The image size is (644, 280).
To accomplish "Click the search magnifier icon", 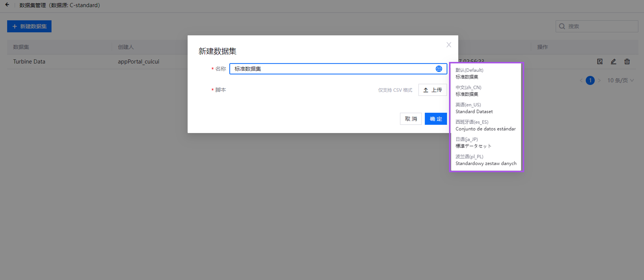I will (x=562, y=26).
